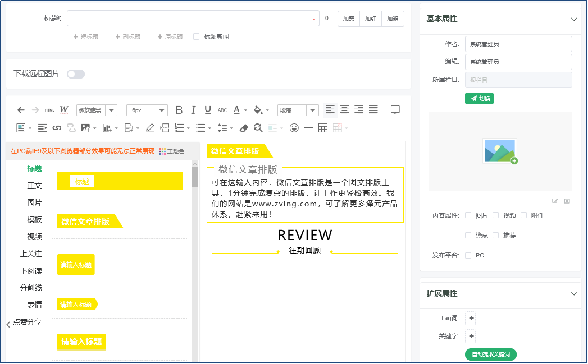Click the HTML source view icon

pos(49,110)
